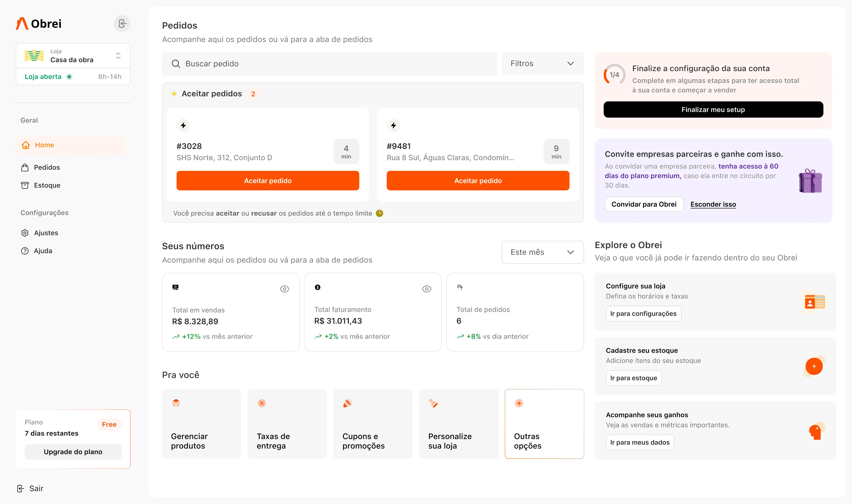Open Outras opções plus icon
The image size is (852, 504).
tap(519, 403)
